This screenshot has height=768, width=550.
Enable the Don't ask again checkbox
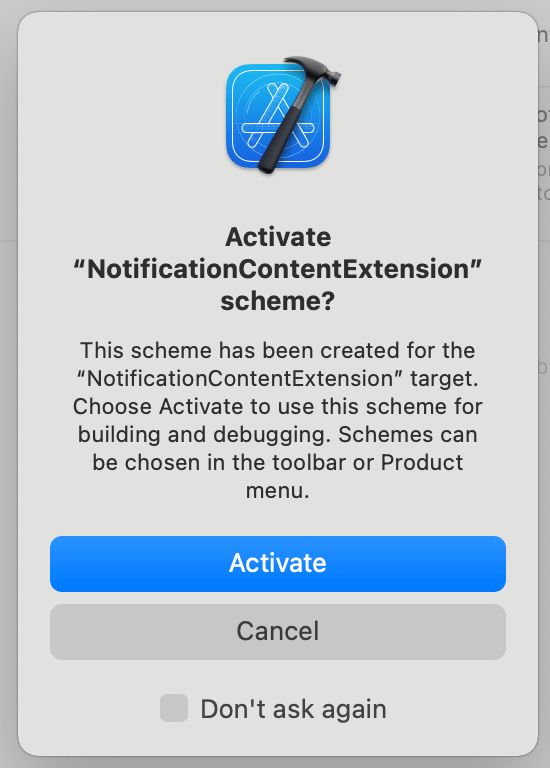(174, 708)
